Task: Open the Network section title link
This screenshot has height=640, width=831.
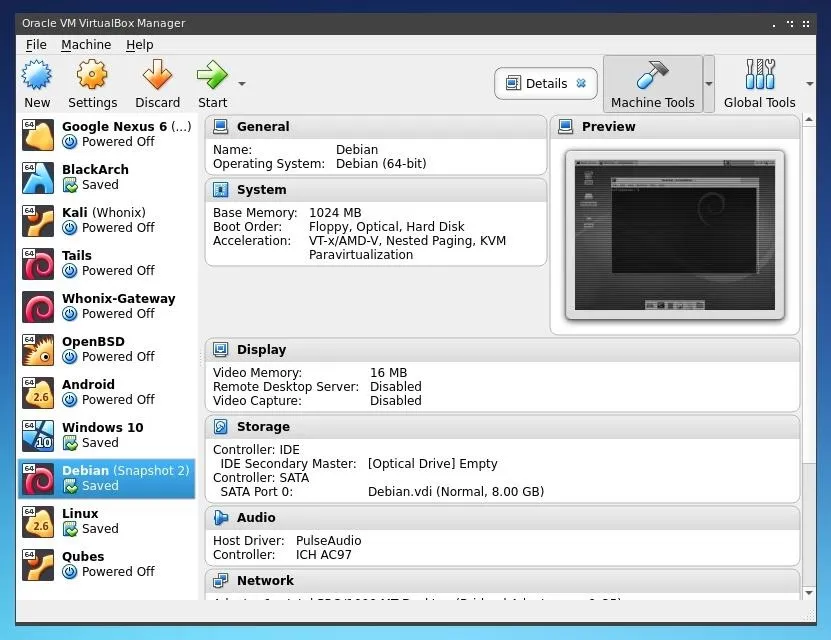Action: pos(265,581)
